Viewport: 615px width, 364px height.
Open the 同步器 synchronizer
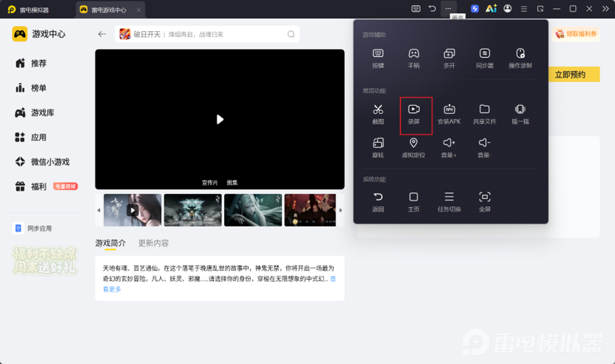[x=485, y=58]
